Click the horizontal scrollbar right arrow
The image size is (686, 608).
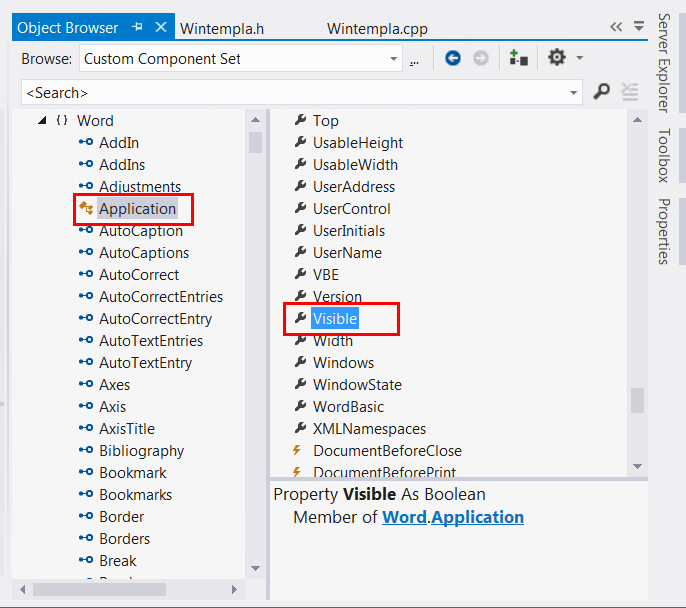[x=234, y=589]
